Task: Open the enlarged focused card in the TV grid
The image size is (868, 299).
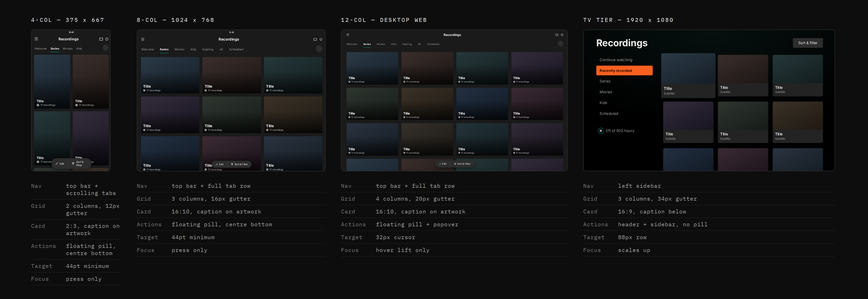Action: tap(688, 76)
